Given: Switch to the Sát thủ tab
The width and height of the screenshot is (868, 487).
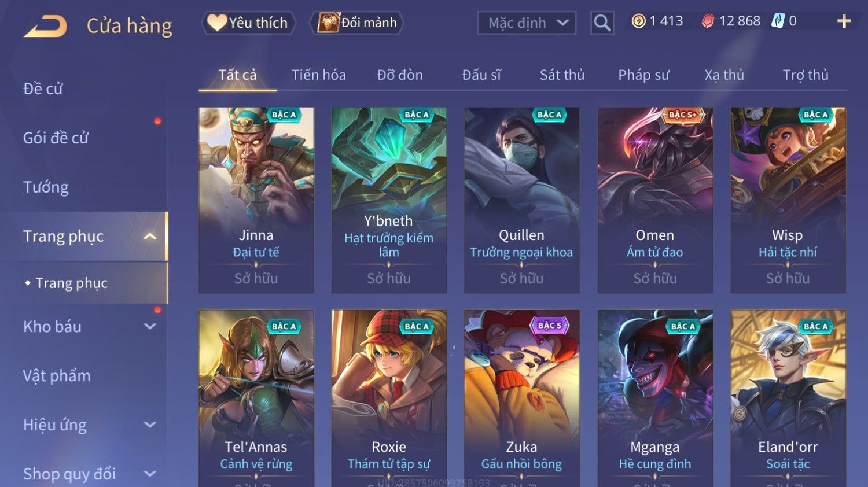Looking at the screenshot, I should (562, 75).
